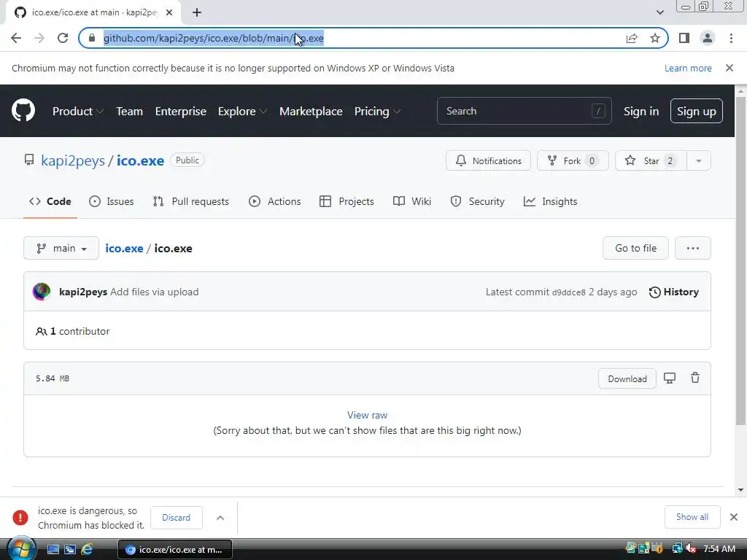Click the Show desktop taskbar icon

[53, 550]
